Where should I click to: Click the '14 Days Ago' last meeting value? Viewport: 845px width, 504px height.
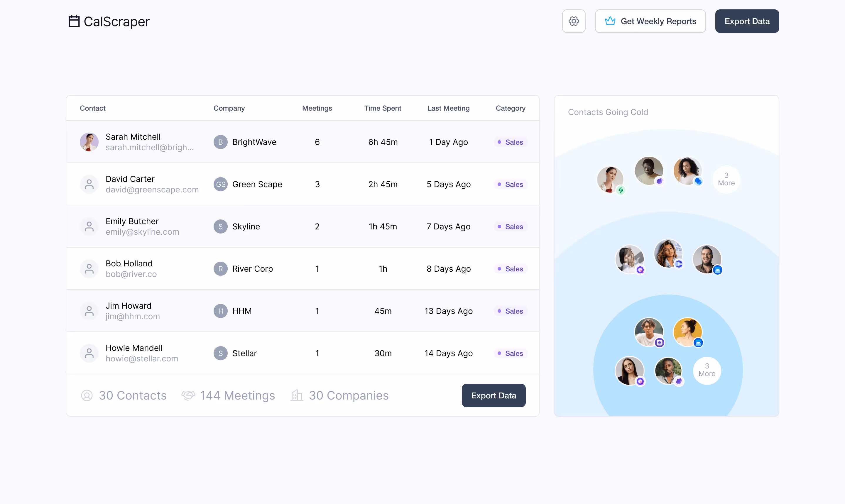point(448,353)
